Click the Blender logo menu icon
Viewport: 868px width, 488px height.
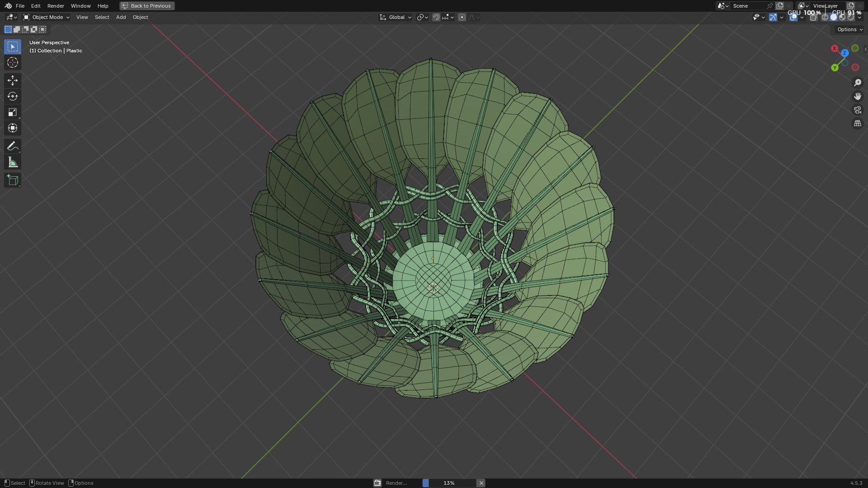(x=8, y=6)
